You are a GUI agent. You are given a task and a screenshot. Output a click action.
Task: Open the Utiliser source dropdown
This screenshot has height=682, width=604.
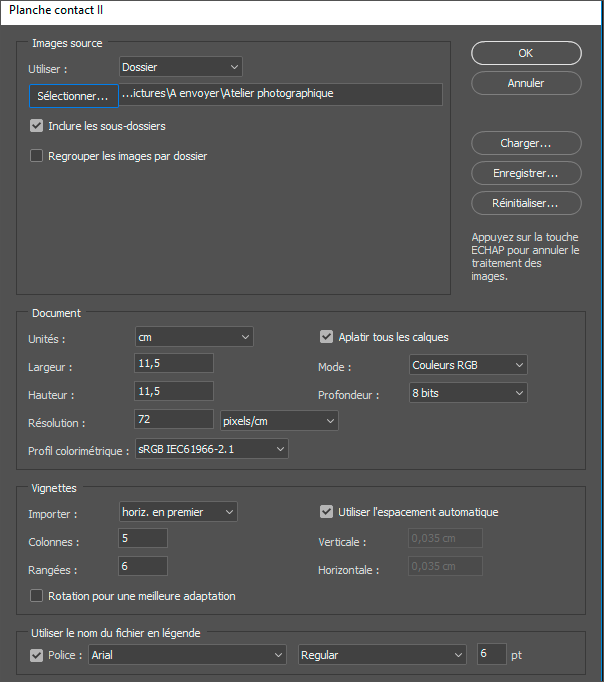180,67
